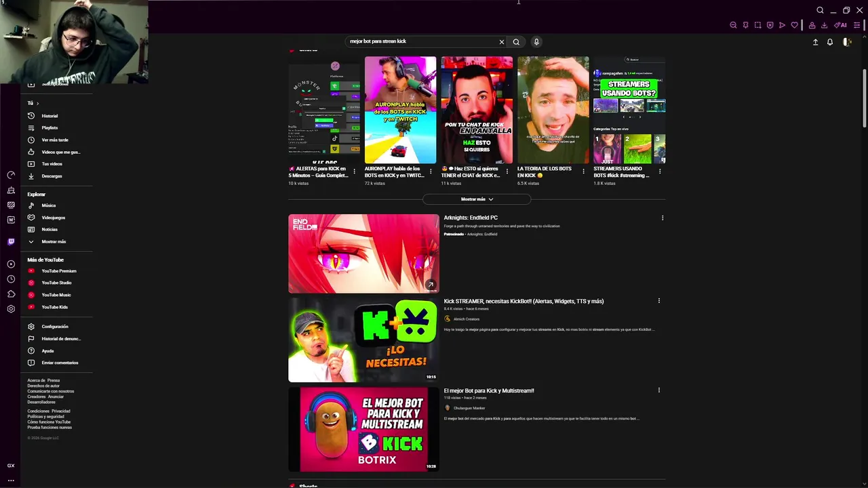Click the GX icon at sidebar bottom
The width and height of the screenshot is (868, 488).
click(x=11, y=466)
